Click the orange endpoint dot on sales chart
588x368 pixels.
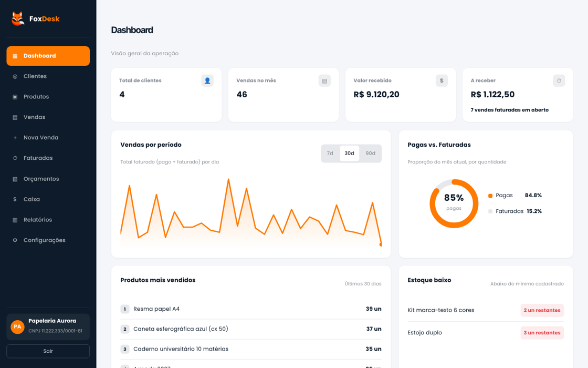[381, 244]
